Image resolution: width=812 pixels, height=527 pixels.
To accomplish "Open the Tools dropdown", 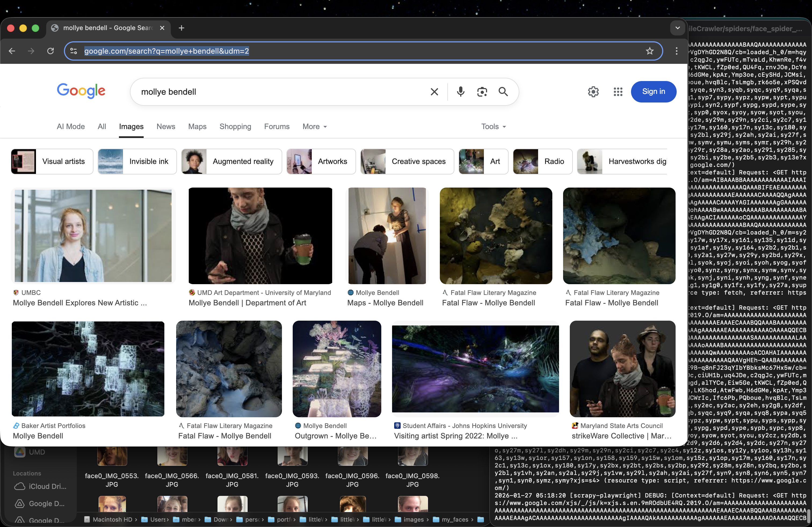I will point(493,126).
